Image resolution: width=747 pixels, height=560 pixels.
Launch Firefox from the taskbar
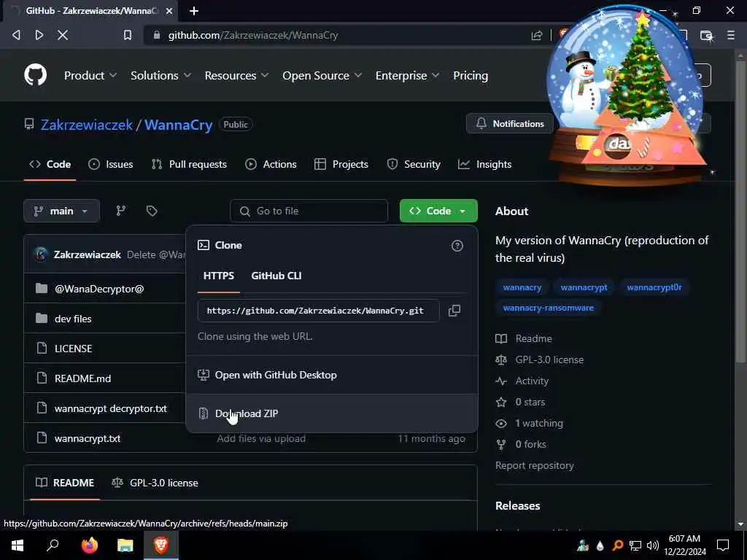tap(89, 545)
